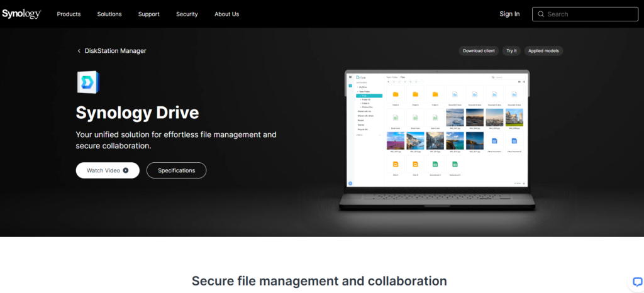This screenshot has width=644, height=293.
Task: Click the Try It button
Action: 511,51
